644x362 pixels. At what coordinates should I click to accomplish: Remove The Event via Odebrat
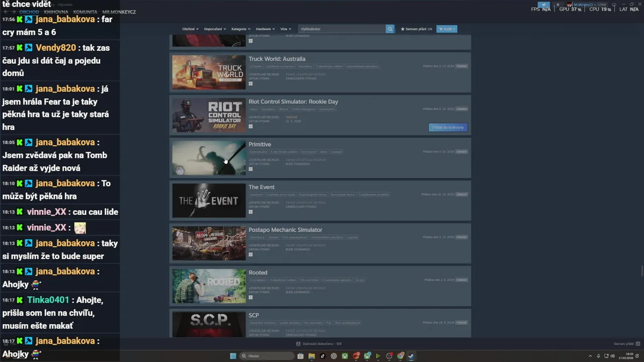coord(461,194)
